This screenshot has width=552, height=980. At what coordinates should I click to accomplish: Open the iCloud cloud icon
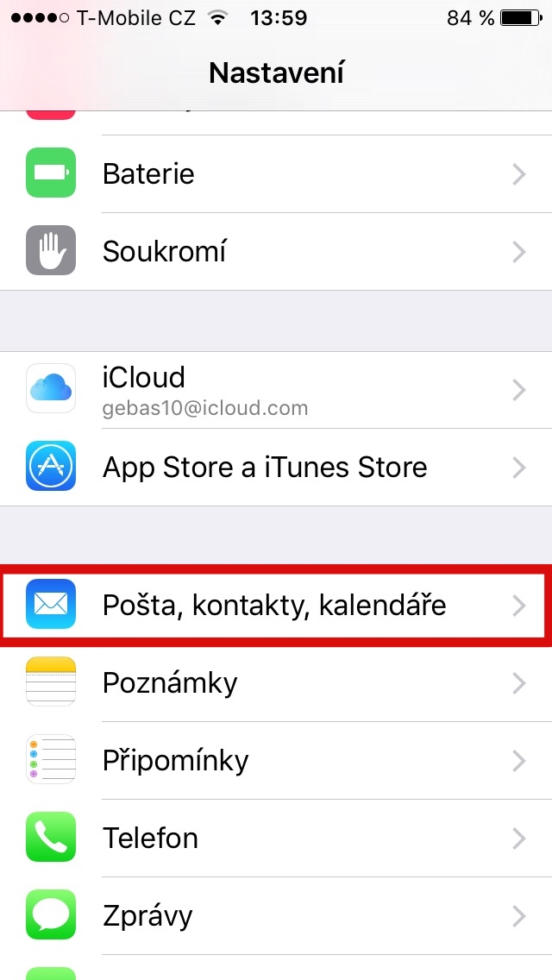coord(51,389)
